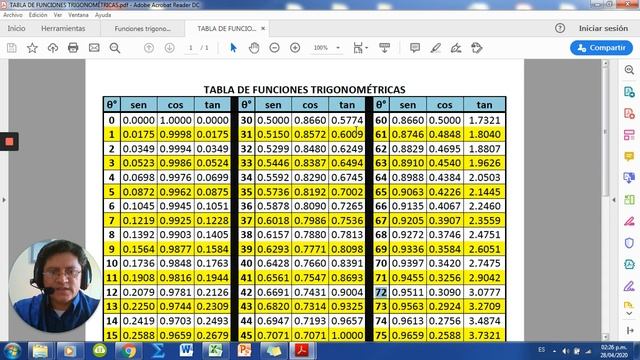Open the Create PDF tool in the right panel
This screenshot has height=360, width=640.
click(629, 113)
